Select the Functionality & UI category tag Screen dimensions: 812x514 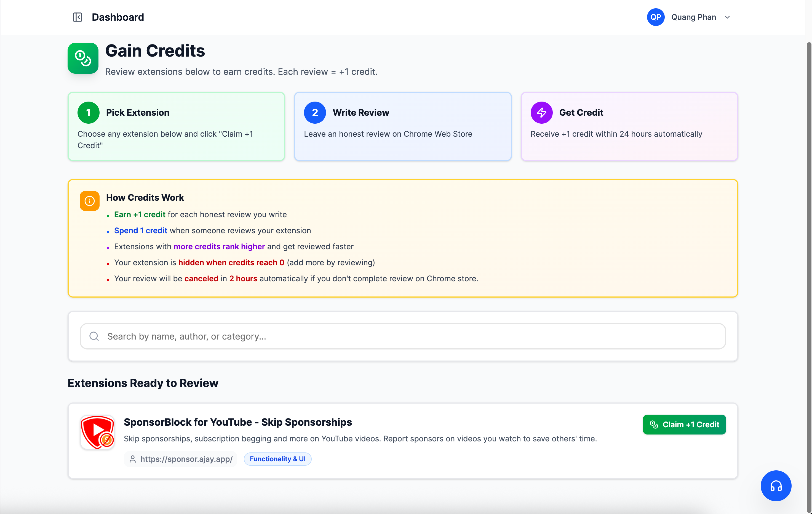[277, 459]
